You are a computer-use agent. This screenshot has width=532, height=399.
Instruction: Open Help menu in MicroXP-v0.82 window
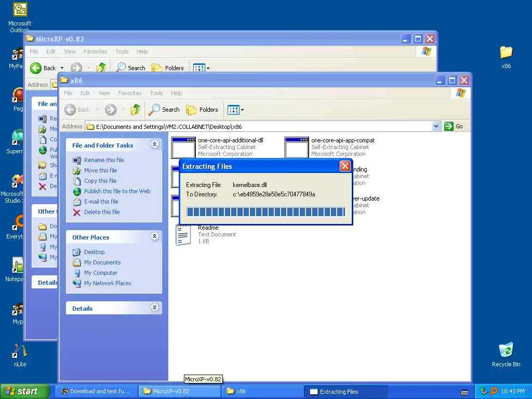[142, 51]
